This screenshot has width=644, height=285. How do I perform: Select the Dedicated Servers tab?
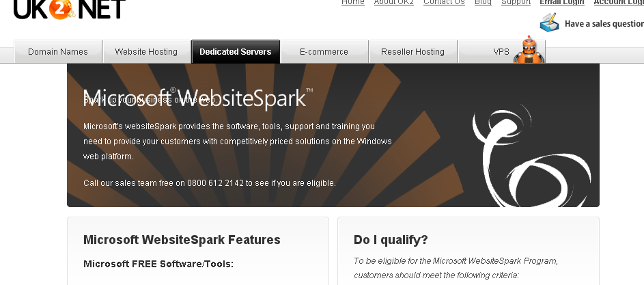236,52
